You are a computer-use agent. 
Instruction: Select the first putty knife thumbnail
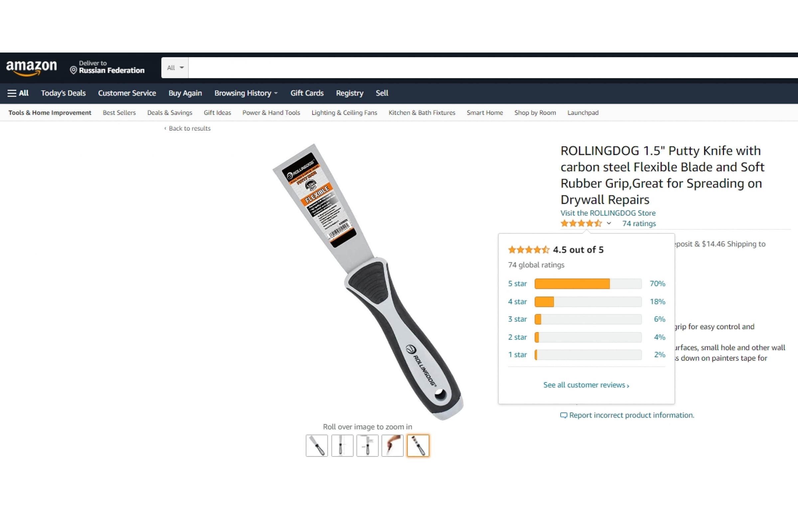317,446
